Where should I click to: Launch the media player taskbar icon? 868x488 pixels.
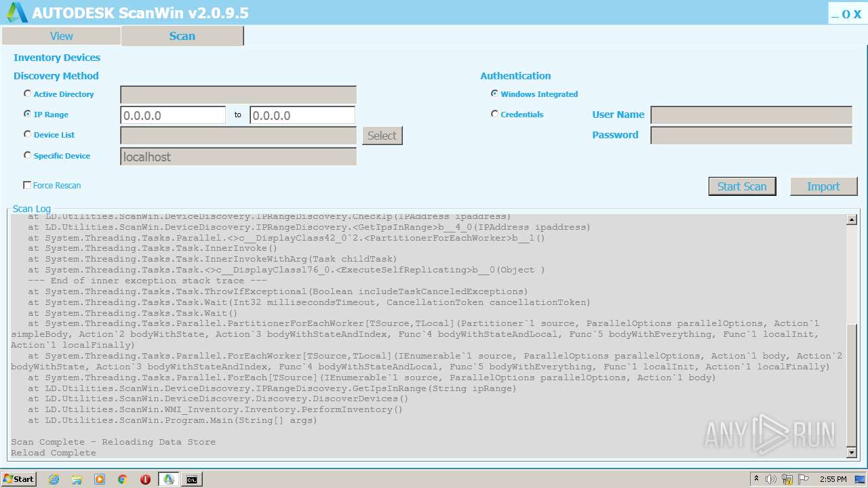coord(100,479)
